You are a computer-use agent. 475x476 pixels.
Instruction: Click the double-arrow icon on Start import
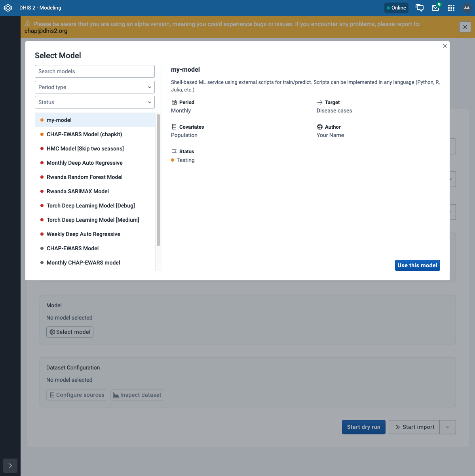(x=397, y=427)
